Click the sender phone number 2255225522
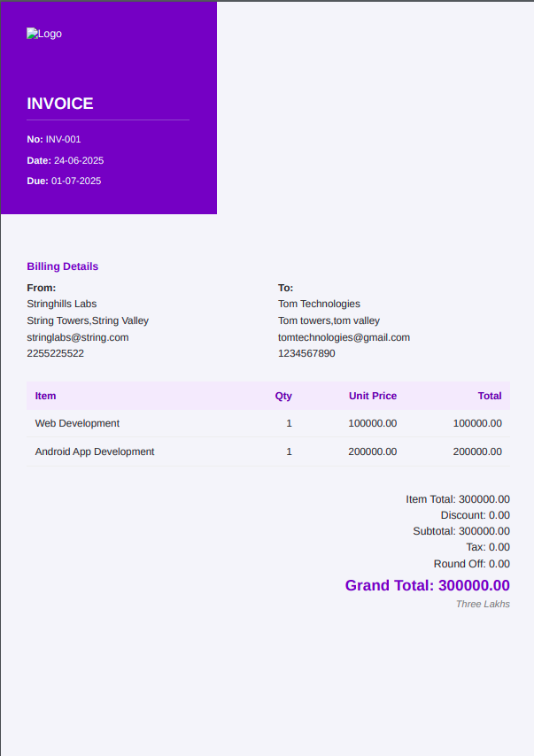The height and width of the screenshot is (756, 534). (56, 353)
